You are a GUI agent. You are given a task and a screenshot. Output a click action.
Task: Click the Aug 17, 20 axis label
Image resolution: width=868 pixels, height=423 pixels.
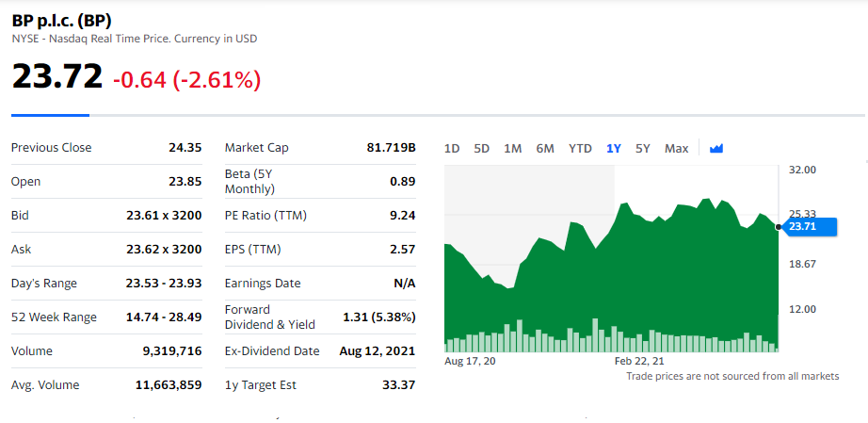coord(470,361)
